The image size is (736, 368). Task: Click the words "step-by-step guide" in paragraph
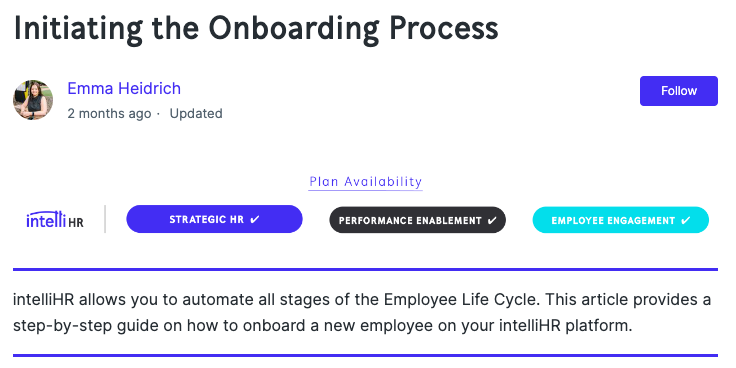(72, 326)
